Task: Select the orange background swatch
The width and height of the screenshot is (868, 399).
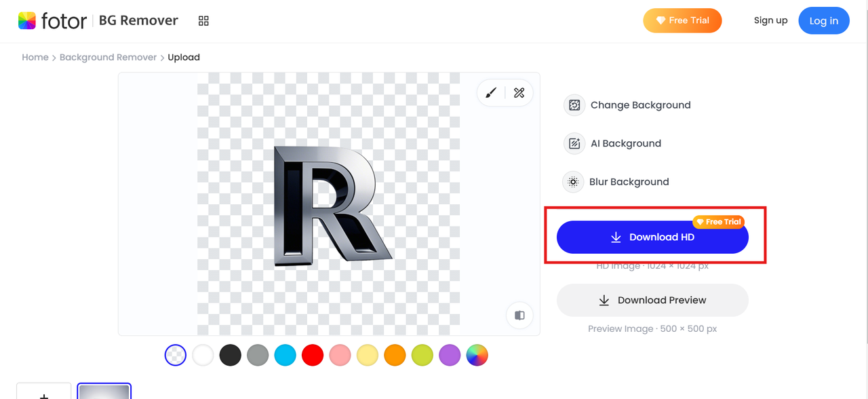Action: tap(395, 355)
